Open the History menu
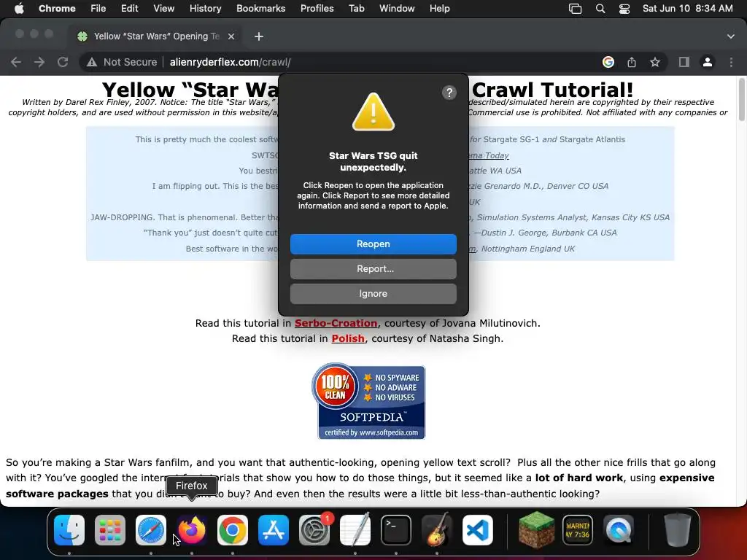This screenshot has height=560, width=747. pyautogui.click(x=205, y=8)
